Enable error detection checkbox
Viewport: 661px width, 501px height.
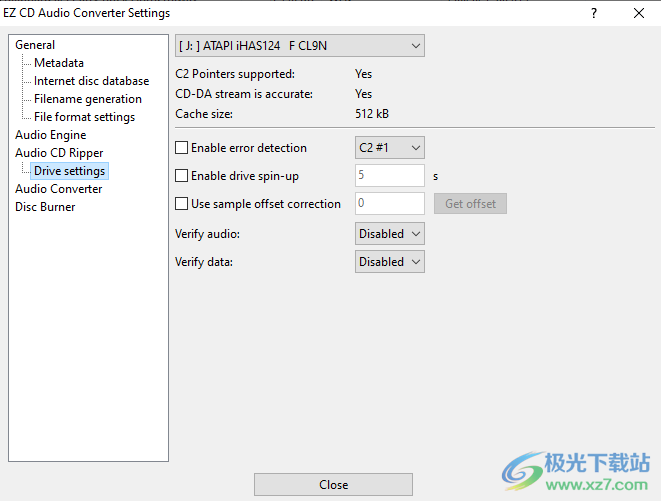182,148
